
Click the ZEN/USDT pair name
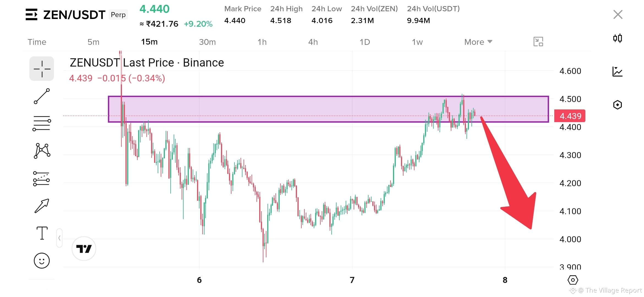74,15
